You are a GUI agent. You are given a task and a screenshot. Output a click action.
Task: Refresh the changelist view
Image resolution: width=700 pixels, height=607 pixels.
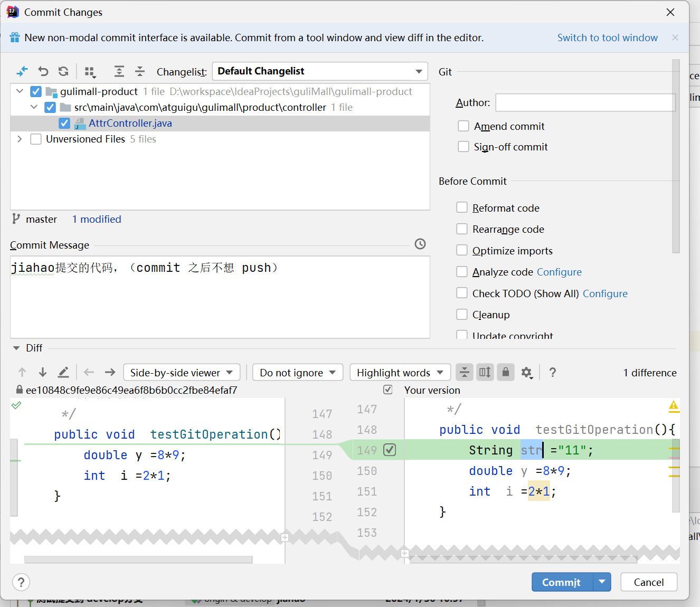(63, 71)
